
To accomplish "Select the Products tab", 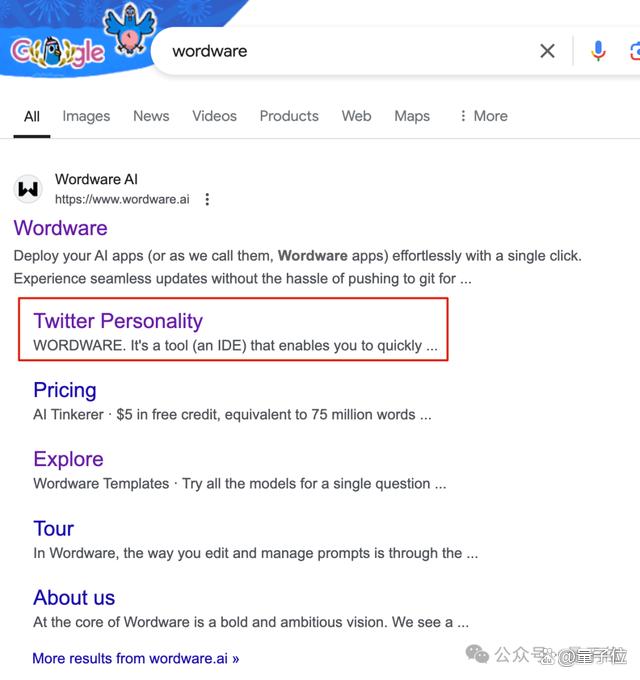I will click(x=289, y=116).
